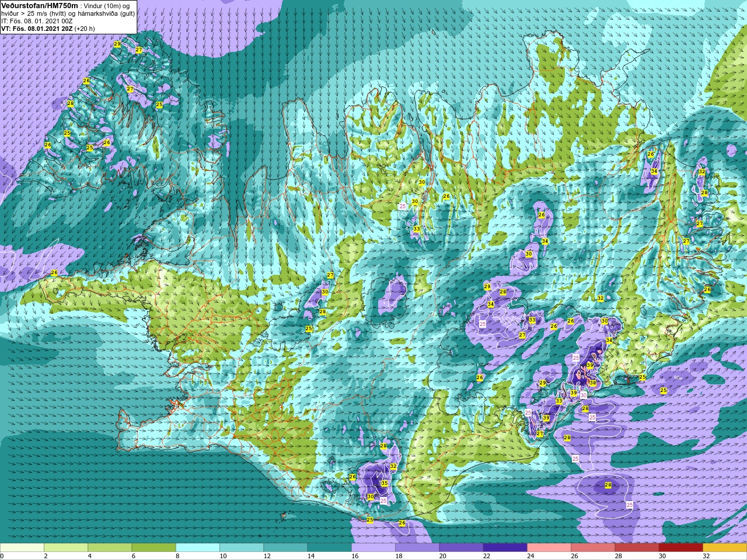Pick the medium teal 12–14 legend swatch
This screenshot has width=747, height=560.
point(285,548)
